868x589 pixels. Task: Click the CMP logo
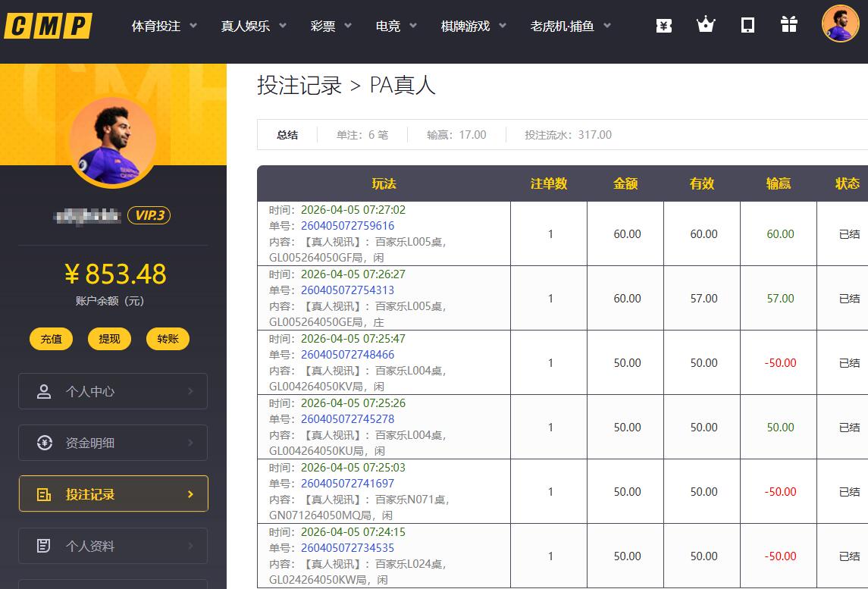pos(48,26)
